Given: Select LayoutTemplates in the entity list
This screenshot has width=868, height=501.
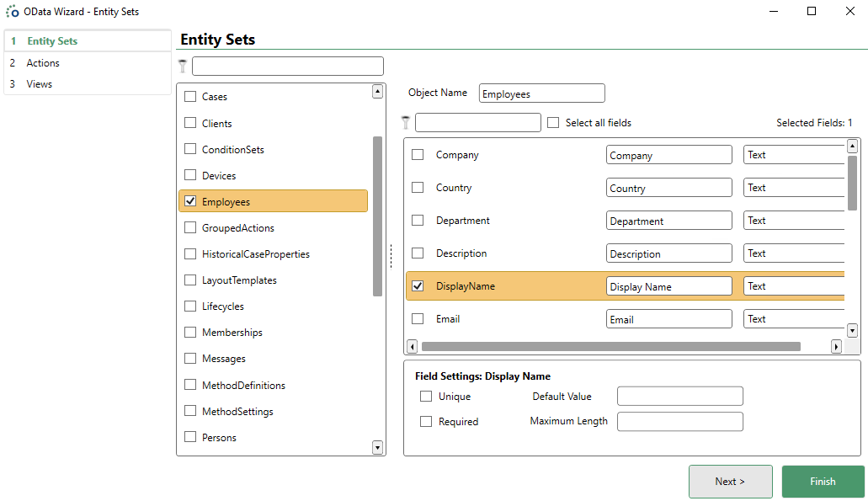Looking at the screenshot, I should pos(239,280).
